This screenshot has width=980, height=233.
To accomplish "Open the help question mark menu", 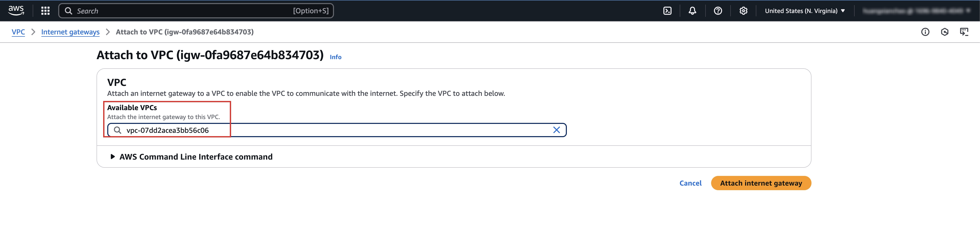I will 718,11.
